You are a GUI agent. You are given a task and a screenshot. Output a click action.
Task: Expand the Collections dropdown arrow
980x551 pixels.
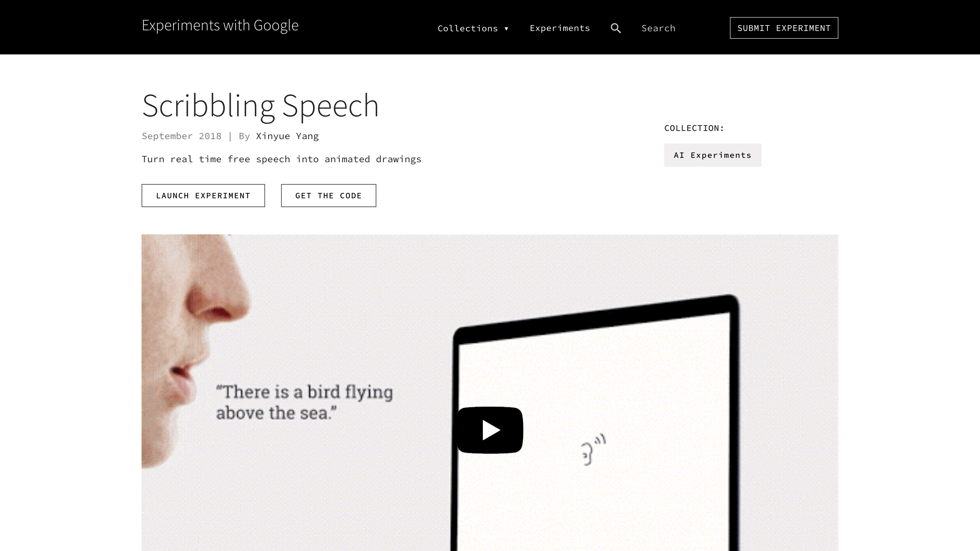click(x=506, y=29)
